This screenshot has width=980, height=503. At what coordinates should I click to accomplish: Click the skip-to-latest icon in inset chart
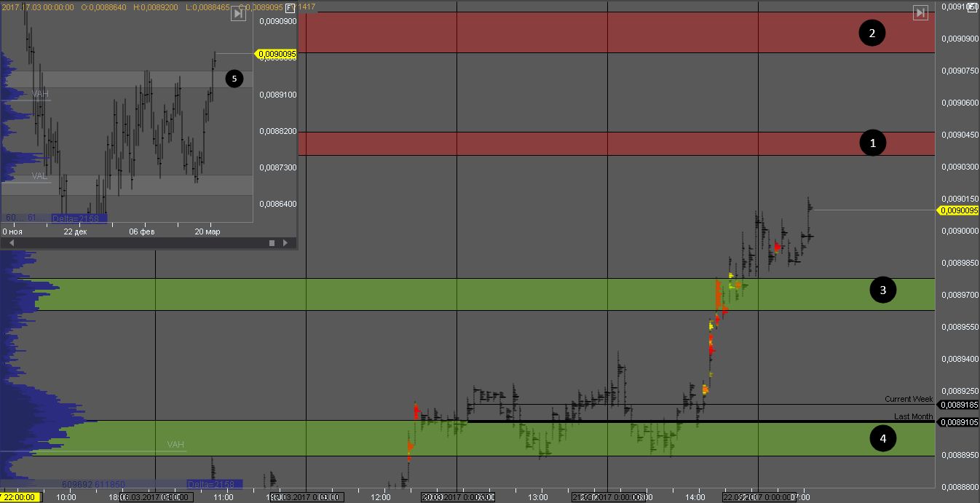click(237, 14)
